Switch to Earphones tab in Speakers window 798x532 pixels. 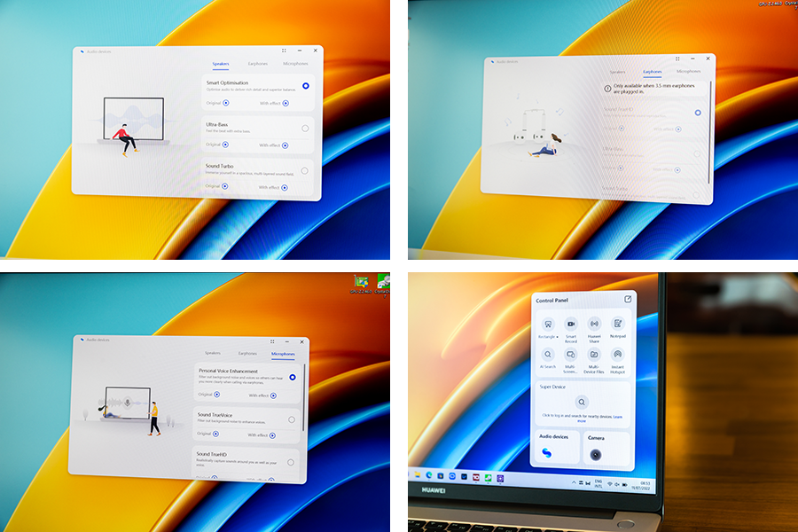[x=259, y=64]
